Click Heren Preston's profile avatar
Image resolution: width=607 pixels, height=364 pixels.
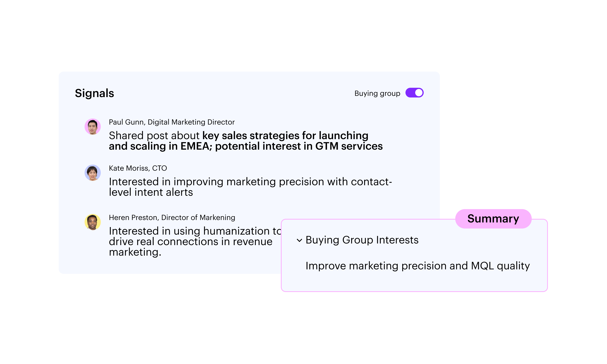coord(92,222)
